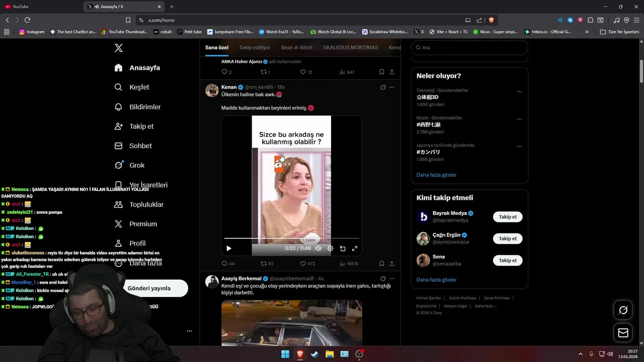Open Keşfet in the sidebar

(x=132, y=87)
